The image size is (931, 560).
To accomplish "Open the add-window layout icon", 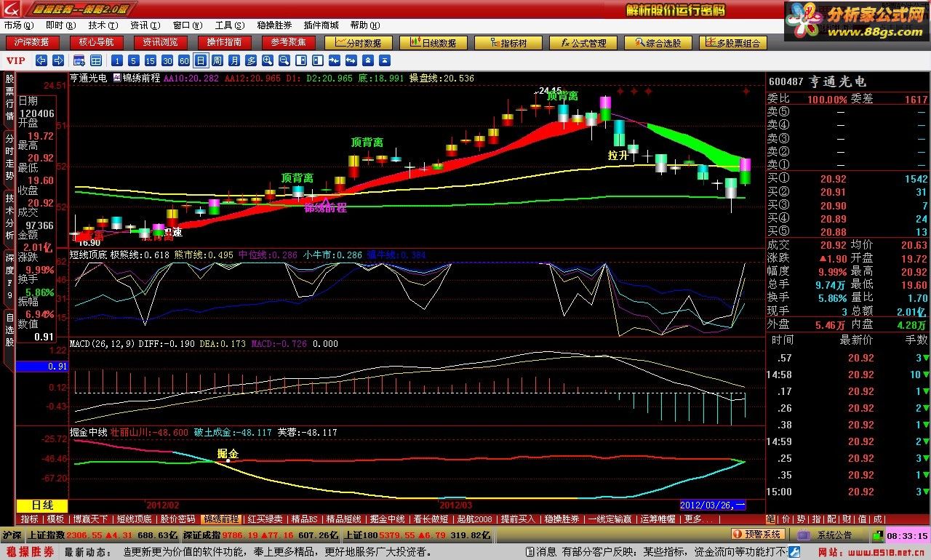I will tap(79, 60).
